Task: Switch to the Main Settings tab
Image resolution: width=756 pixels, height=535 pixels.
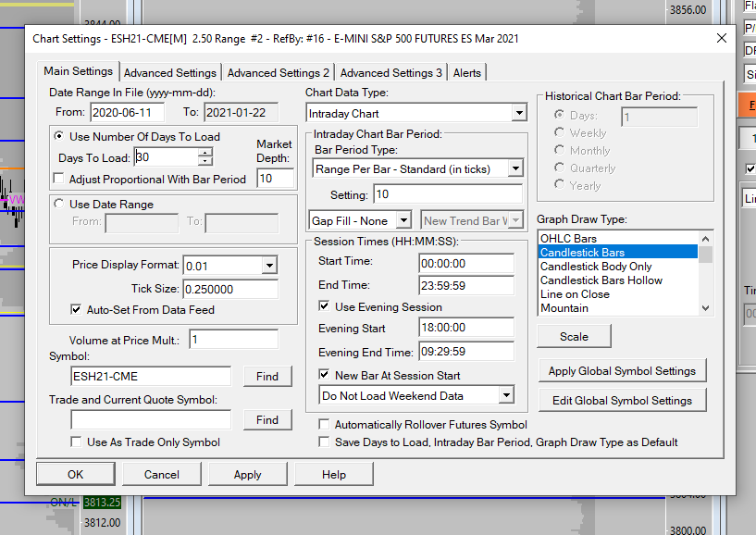Action: [78, 71]
